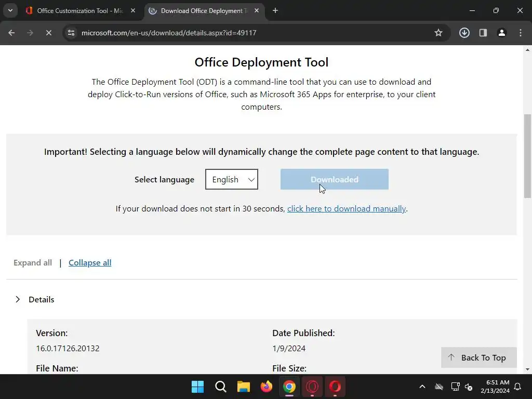Click the forward navigation arrow

[x=30, y=33]
